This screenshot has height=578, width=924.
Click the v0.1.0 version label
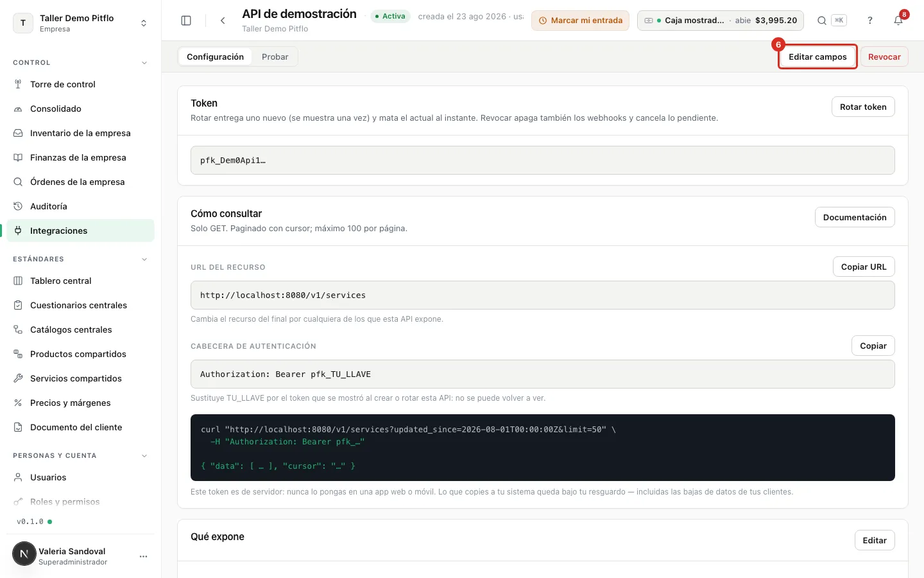30,521
